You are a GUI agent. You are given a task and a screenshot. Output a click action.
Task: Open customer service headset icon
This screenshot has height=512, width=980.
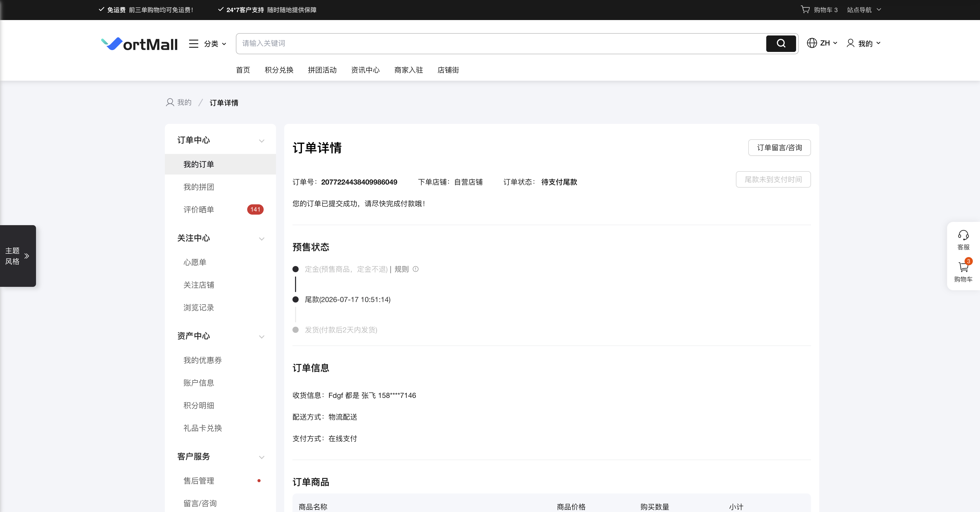(x=963, y=235)
